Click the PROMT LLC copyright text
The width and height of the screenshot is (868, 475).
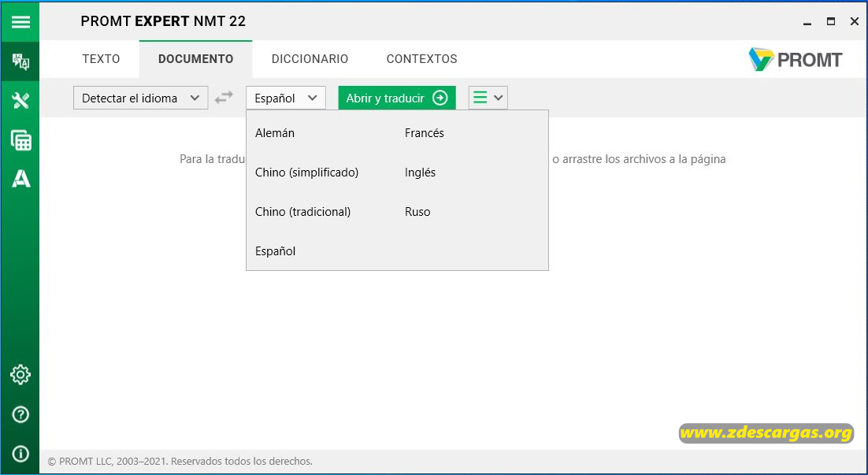coord(180,461)
